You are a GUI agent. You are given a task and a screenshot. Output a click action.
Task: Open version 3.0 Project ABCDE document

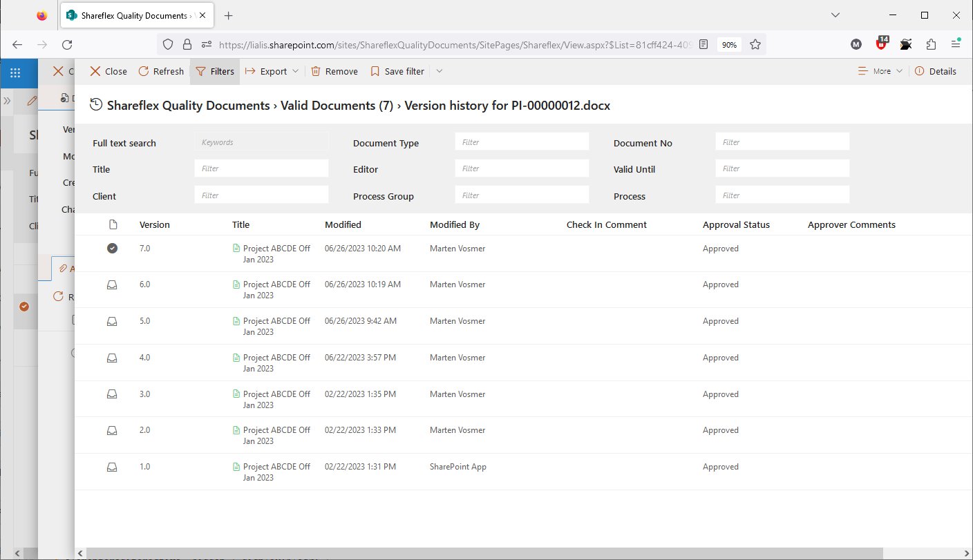(276, 394)
